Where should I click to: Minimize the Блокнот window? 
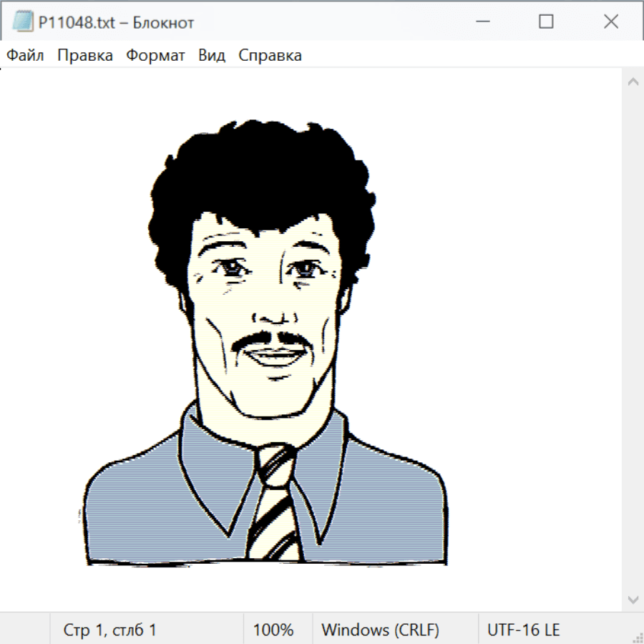(x=482, y=22)
